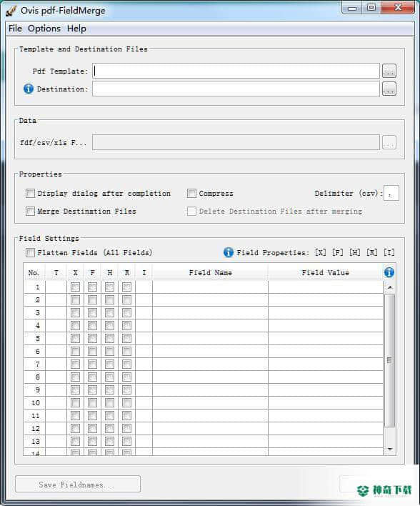
Task: Click into the Destination input field
Action: click(236, 89)
